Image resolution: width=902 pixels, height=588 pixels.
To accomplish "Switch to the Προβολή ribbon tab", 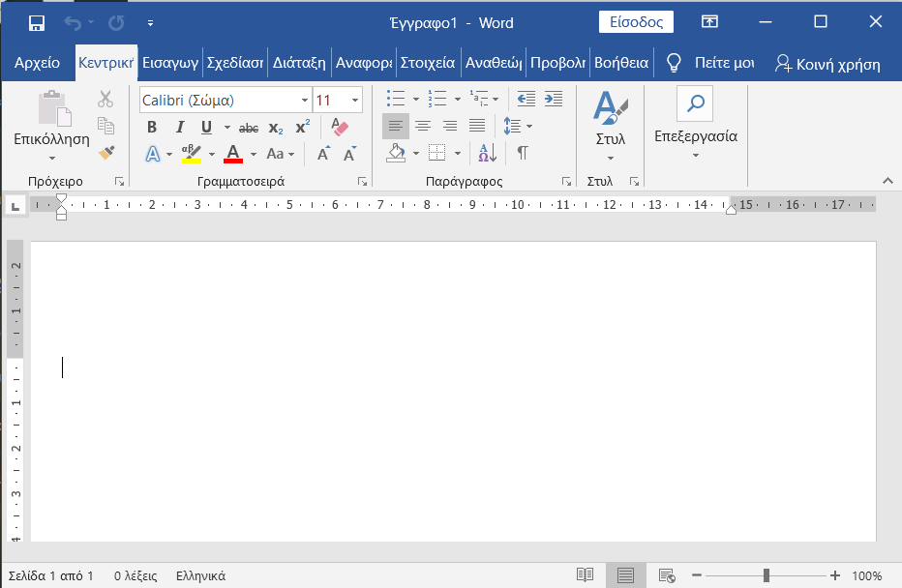I will [557, 63].
